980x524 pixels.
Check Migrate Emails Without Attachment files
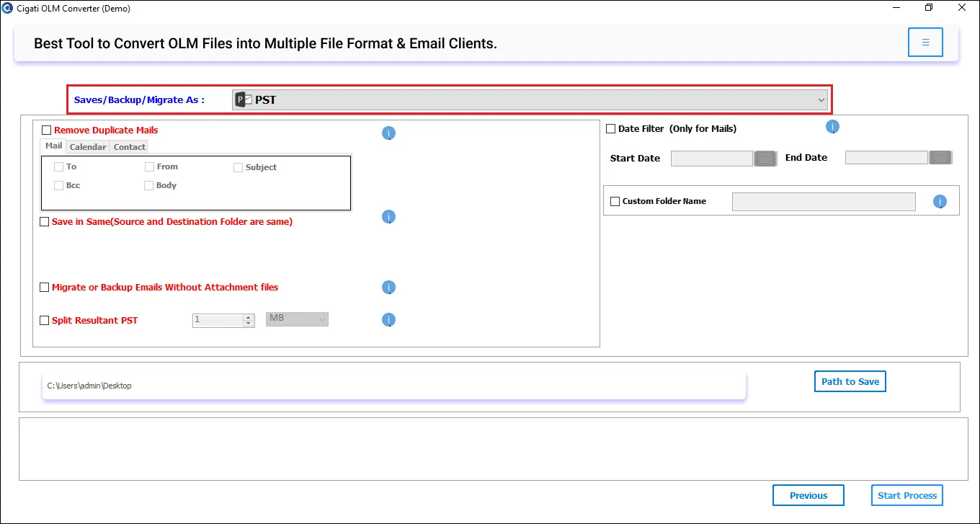pyautogui.click(x=45, y=288)
